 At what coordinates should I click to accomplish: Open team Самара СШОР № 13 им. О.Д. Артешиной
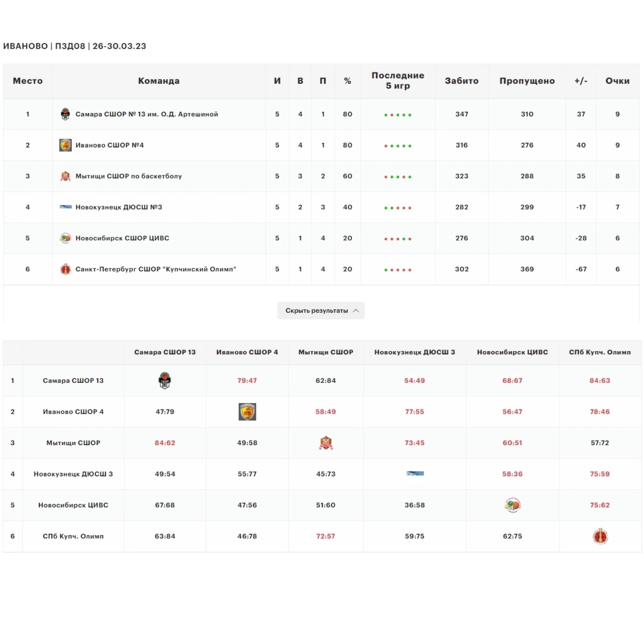pyautogui.click(x=147, y=114)
